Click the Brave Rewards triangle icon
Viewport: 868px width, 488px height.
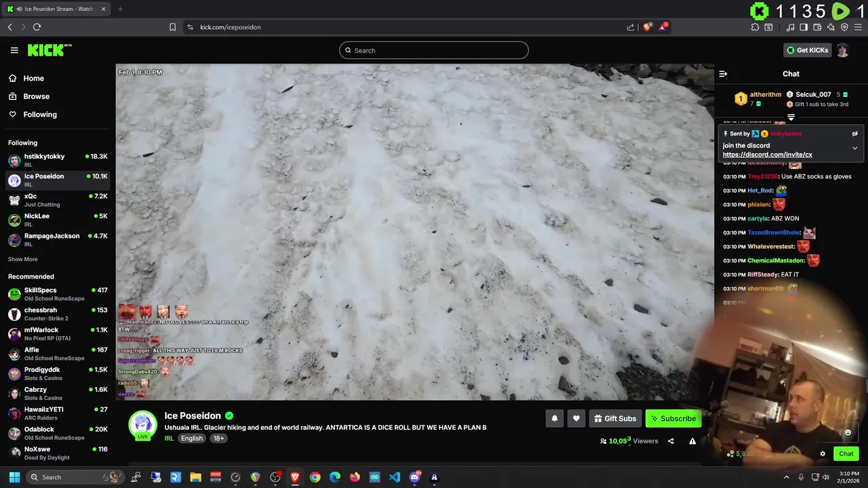coord(664,27)
